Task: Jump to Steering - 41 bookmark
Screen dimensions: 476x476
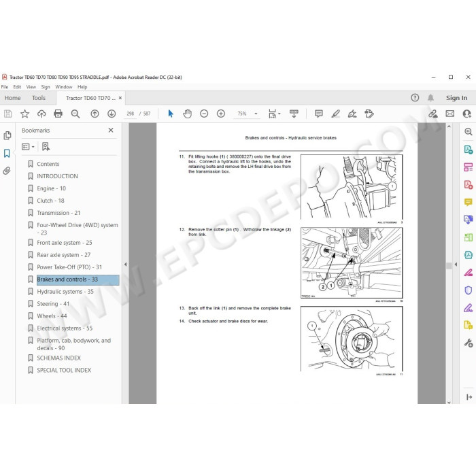Action: [x=53, y=304]
